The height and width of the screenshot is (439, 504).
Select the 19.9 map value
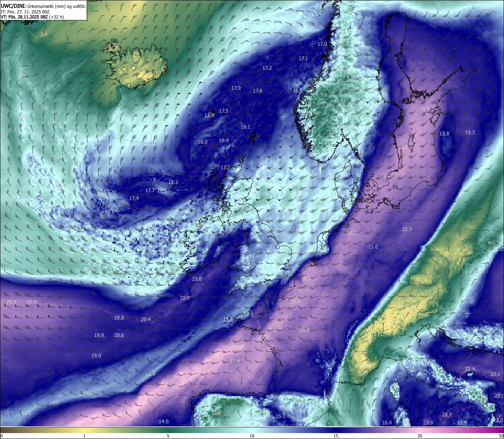(x=99, y=335)
